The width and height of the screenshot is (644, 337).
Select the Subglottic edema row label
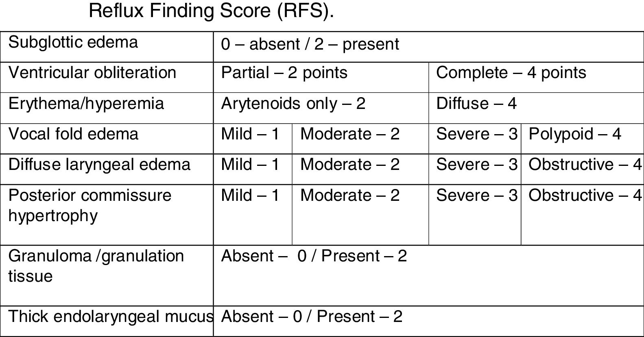pyautogui.click(x=73, y=43)
